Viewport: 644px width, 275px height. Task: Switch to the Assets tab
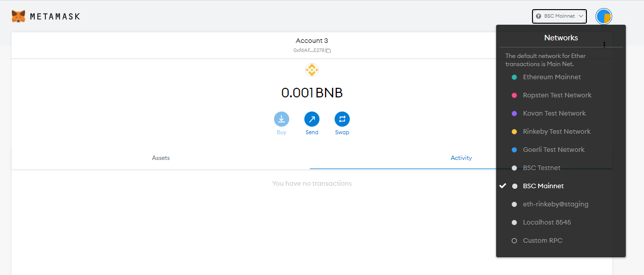[x=161, y=158]
